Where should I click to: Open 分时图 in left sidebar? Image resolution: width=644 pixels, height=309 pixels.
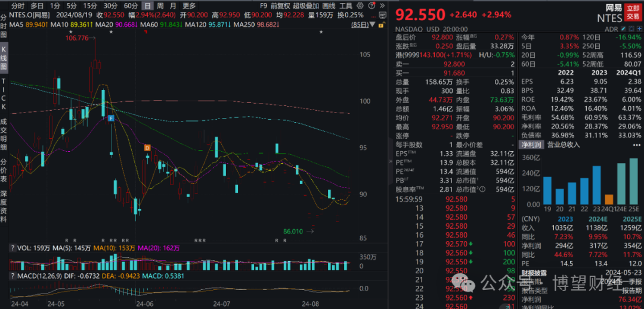click(4, 26)
